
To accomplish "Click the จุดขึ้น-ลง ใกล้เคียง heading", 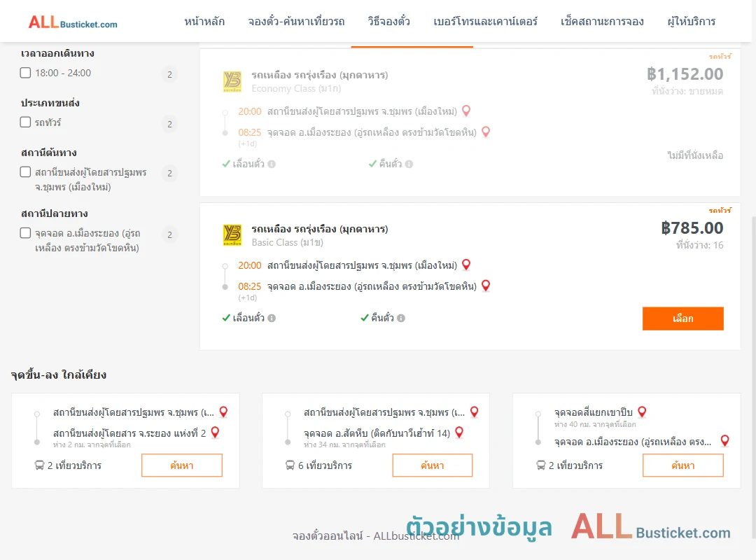I will pos(58,374).
